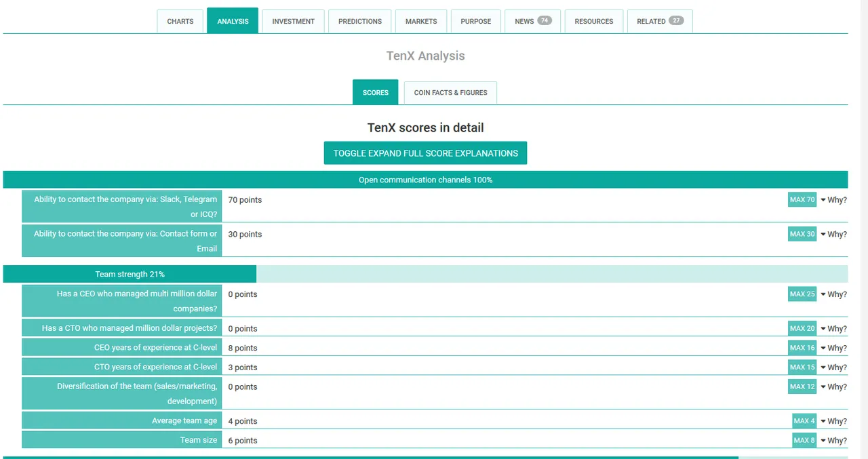
Task: Click the CTO million dollar projects label
Action: tap(122, 328)
